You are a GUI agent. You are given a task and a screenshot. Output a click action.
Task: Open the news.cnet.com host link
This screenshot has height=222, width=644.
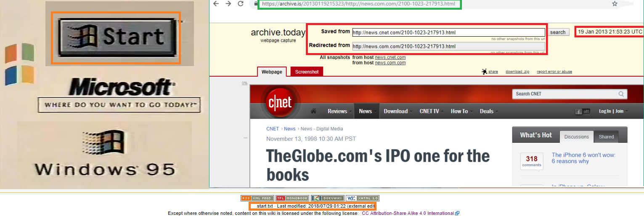point(390,57)
